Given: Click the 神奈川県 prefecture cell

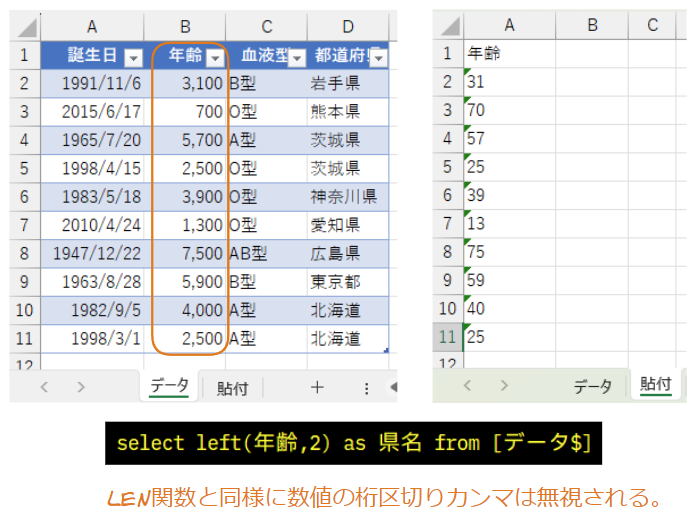Looking at the screenshot, I should (x=348, y=197).
